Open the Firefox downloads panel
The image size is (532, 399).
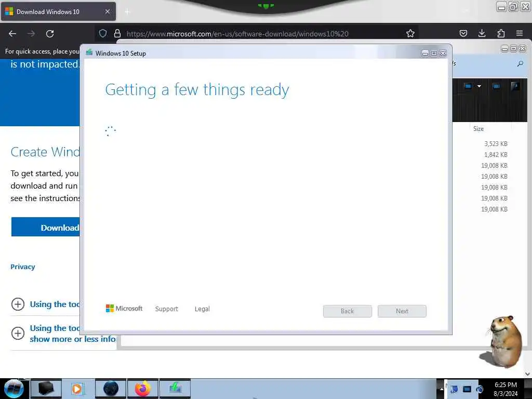click(x=482, y=33)
